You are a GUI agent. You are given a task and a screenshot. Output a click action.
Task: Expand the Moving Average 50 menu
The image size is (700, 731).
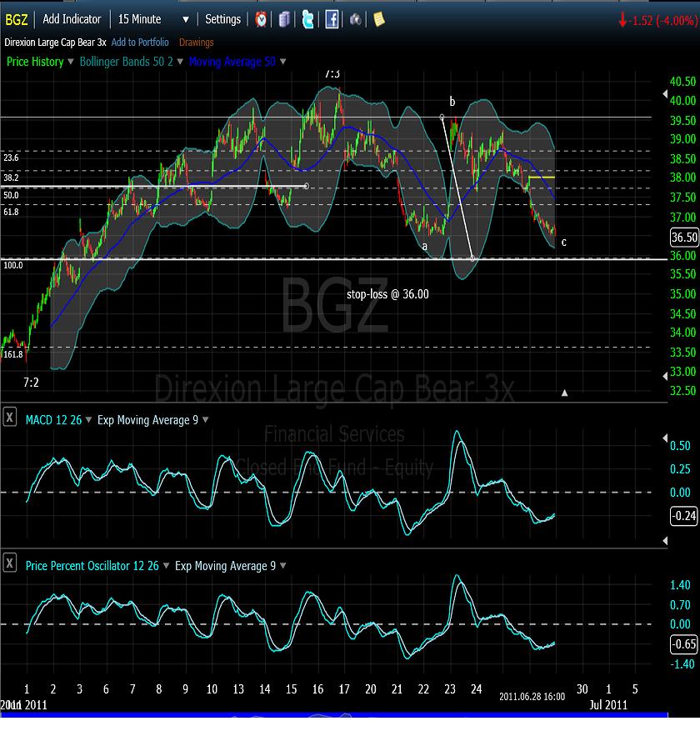(x=282, y=61)
